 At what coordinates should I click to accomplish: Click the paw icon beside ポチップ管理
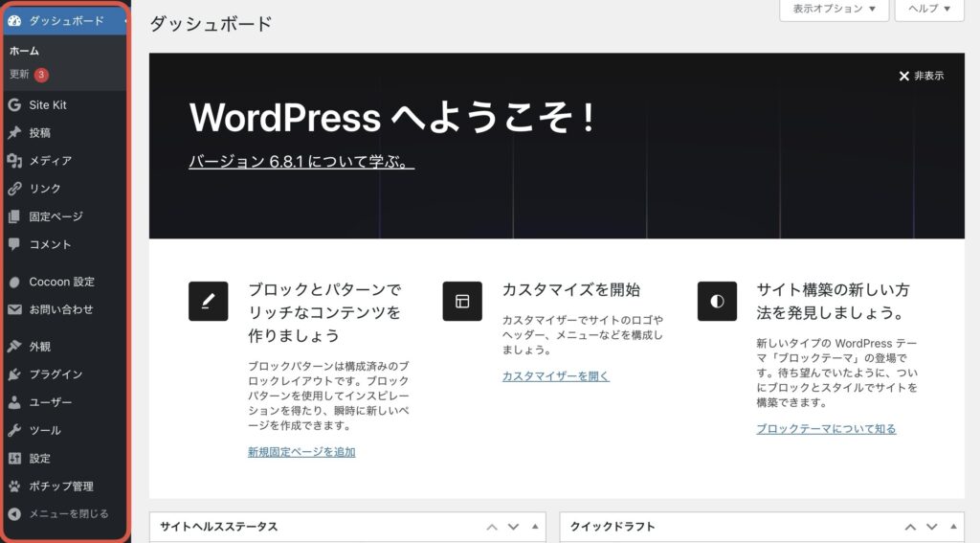[x=14, y=486]
